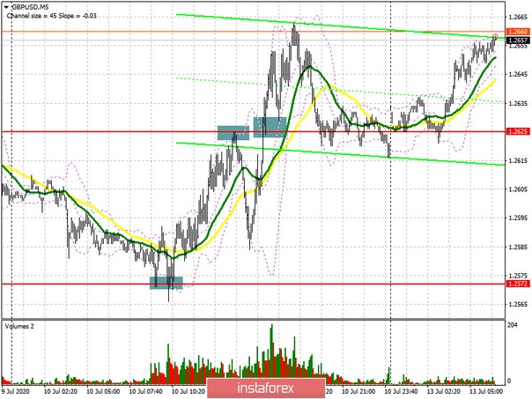Click the 1.2665 price axis label
Image resolution: width=532 pixels, height=399 pixels.
[518, 17]
